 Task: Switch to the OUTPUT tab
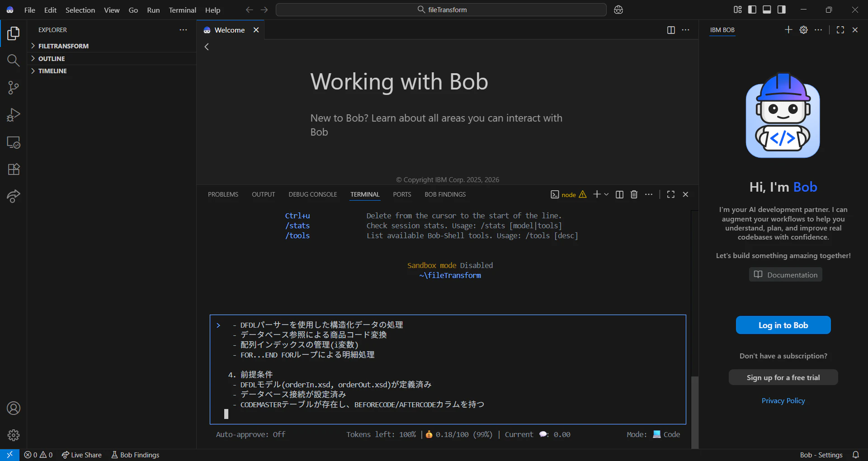[263, 194]
